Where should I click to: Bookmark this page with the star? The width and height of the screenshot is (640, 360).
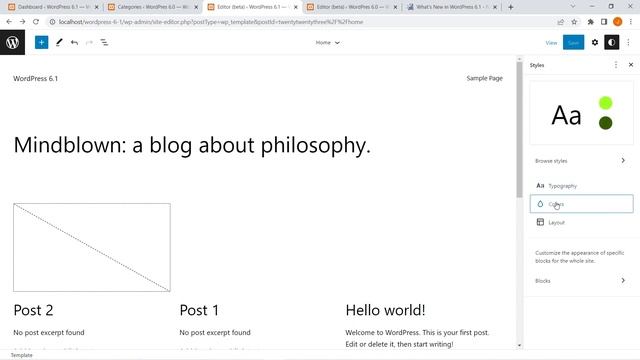pyautogui.click(x=574, y=22)
